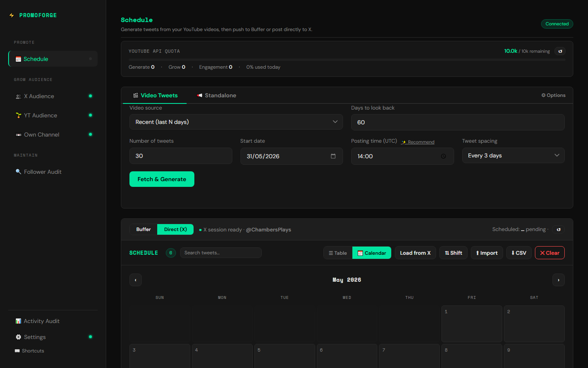The height and width of the screenshot is (368, 588).
Task: Open YT Audience page
Action: coord(53,115)
